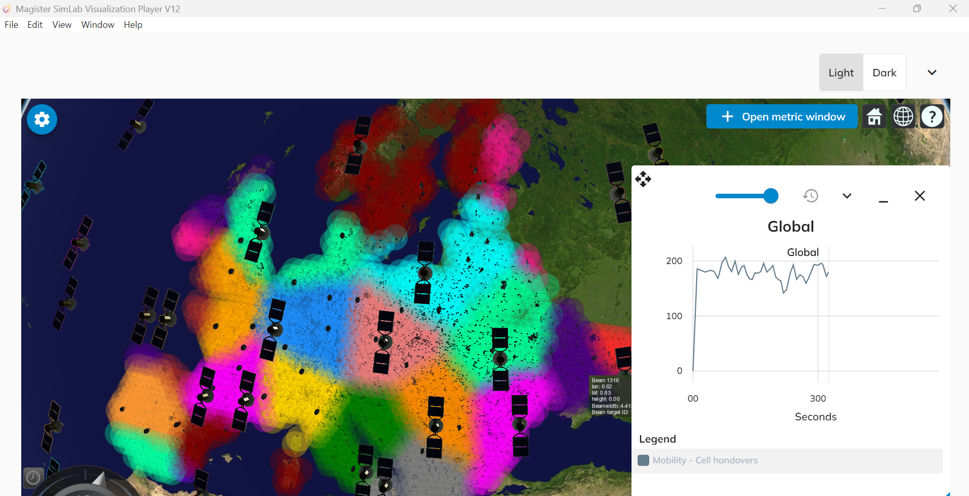Click the Open metric window button

point(782,116)
